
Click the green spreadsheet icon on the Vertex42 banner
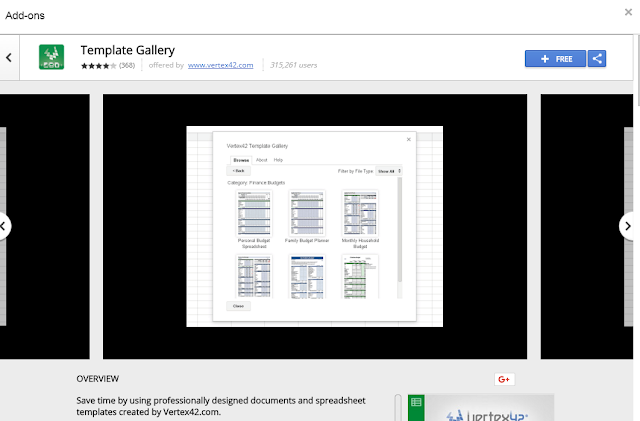(416, 402)
